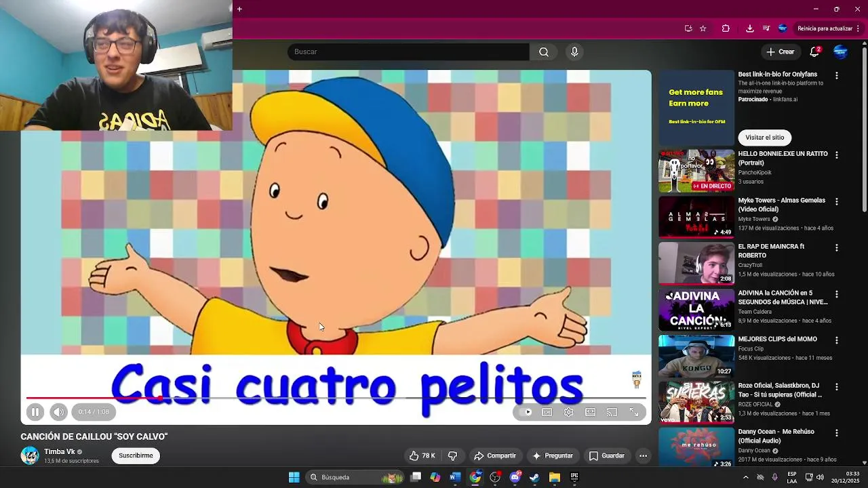Screen dimensions: 868x488
Task: Open options for ADIVINA la CANCIÓN video
Action: point(836,294)
